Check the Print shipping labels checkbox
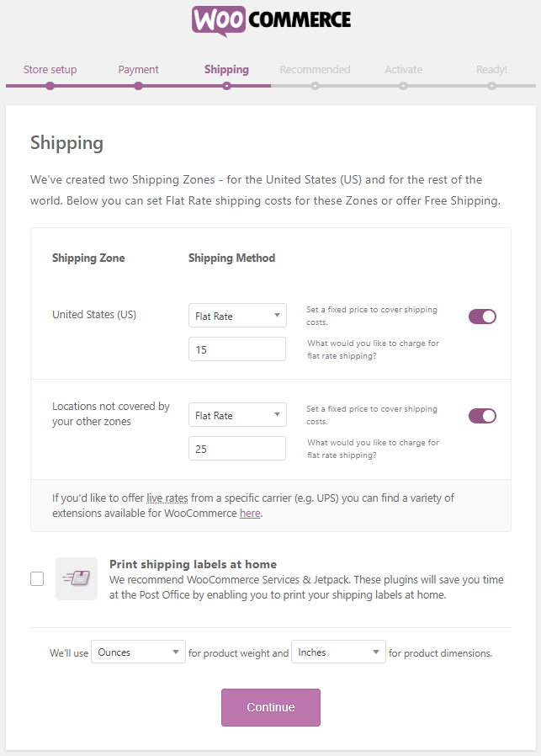 point(37,578)
